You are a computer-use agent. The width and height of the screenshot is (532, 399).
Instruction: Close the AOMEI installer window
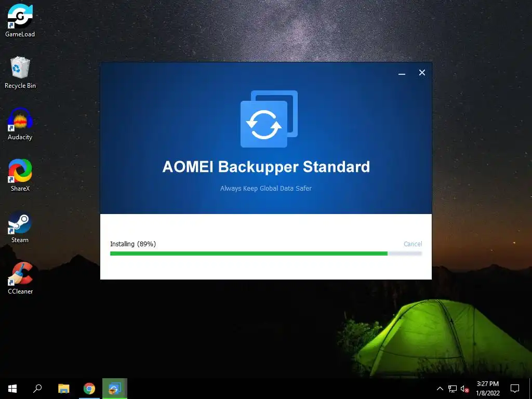422,73
